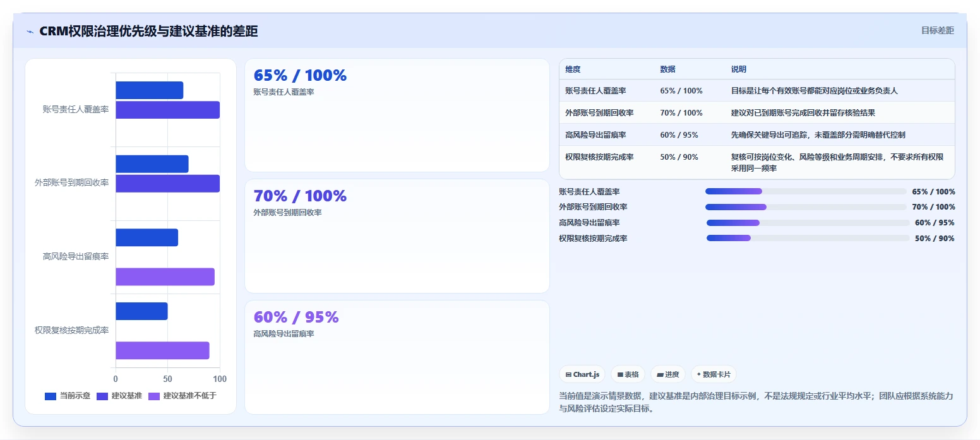
Task: Click the table cell showing 60% / 95%
Action: [679, 135]
